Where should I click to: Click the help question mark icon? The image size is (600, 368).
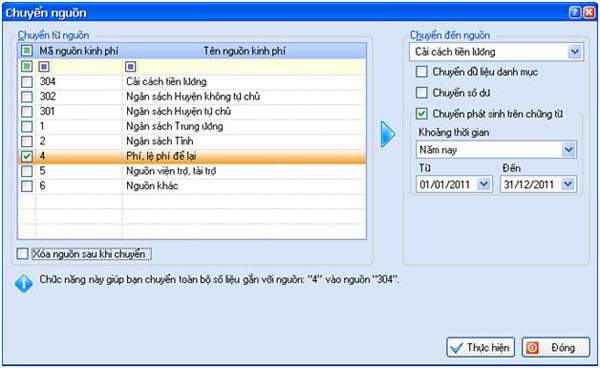point(575,12)
